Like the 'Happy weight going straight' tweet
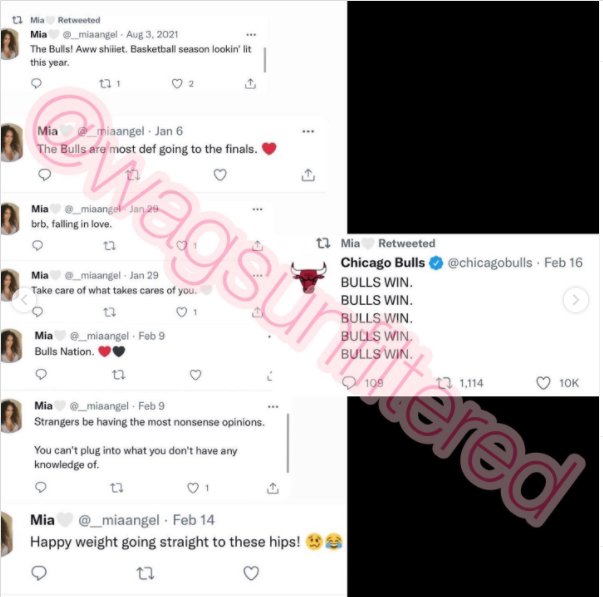Viewport: 603px width, 597px height. tap(251, 573)
